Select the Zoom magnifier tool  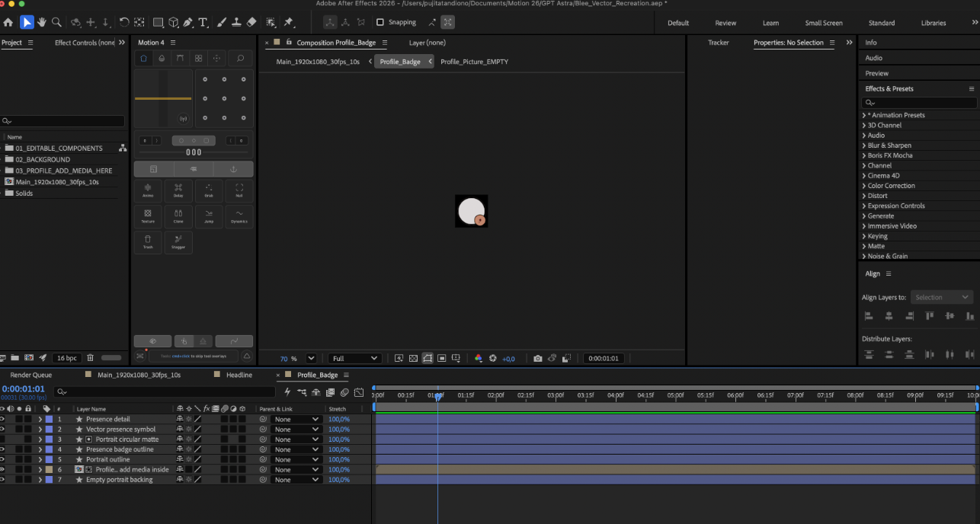coord(57,22)
